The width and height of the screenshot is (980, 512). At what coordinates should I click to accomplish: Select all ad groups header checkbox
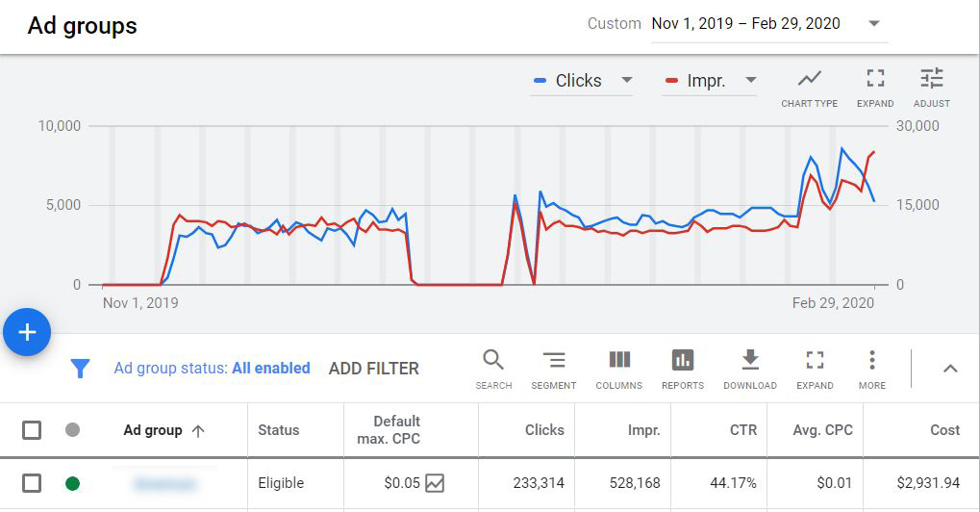point(32,430)
